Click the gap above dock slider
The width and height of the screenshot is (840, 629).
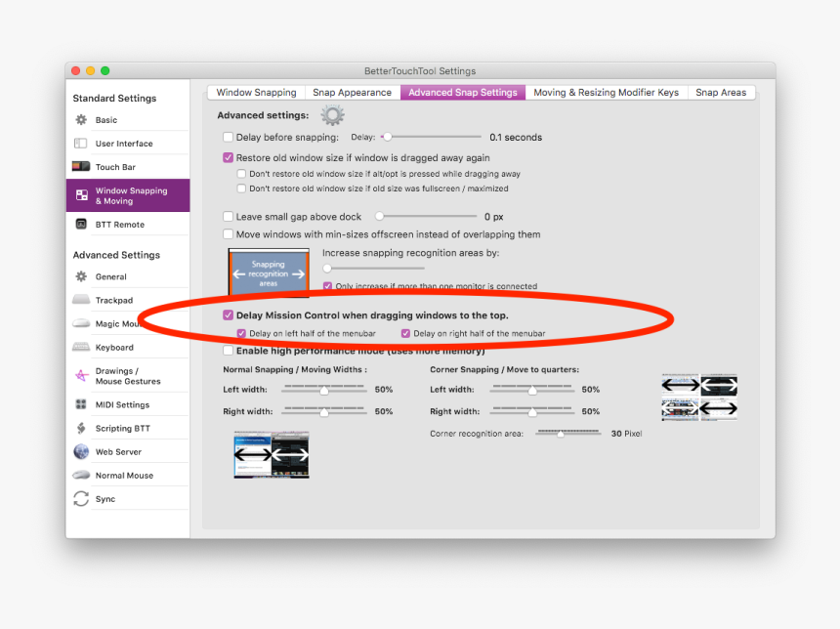point(425,216)
